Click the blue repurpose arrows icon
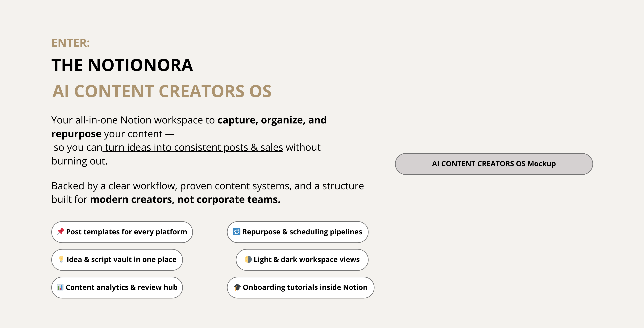Screen dimensions: 644x328 click(236, 231)
